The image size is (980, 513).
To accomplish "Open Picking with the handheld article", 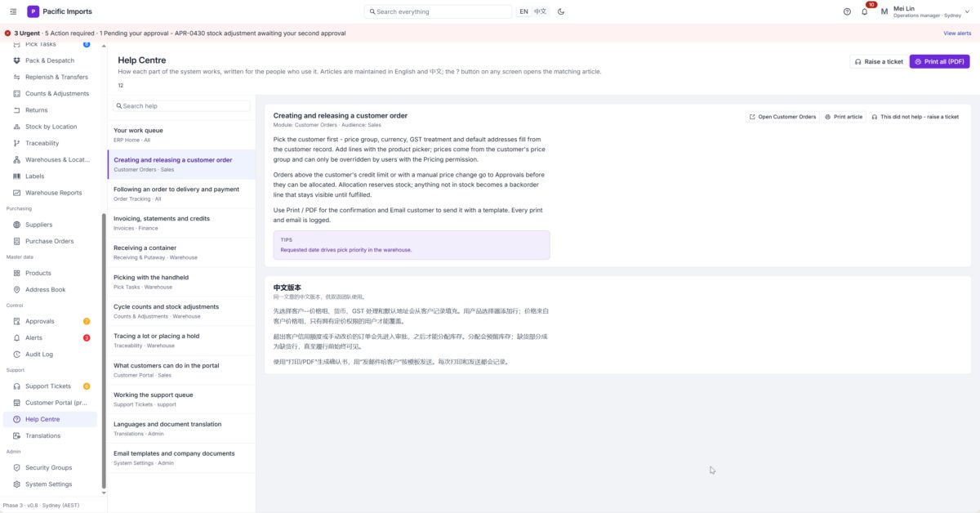I will point(181,282).
